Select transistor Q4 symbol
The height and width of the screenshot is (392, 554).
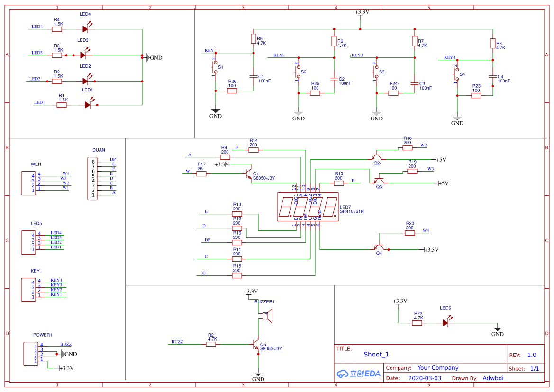click(x=379, y=246)
